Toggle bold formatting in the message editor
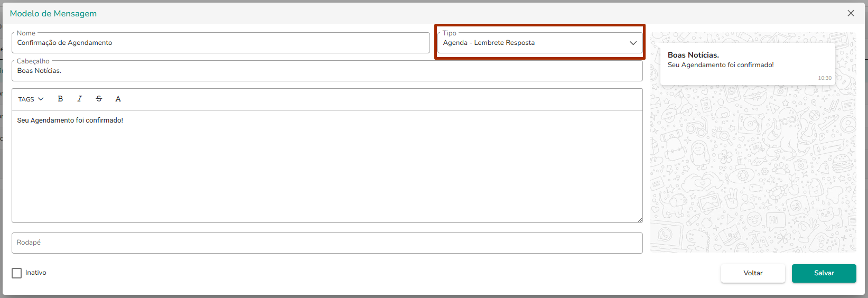 coord(60,99)
